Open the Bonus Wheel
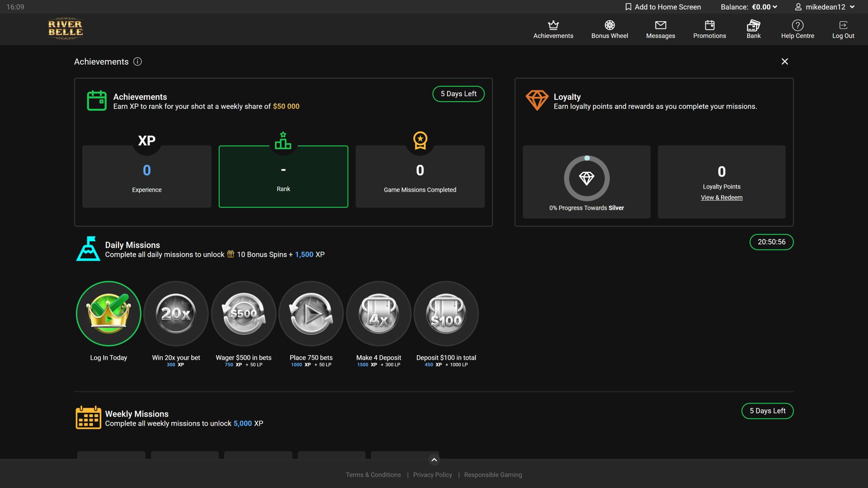Screen dimensions: 868x488 tap(609, 30)
